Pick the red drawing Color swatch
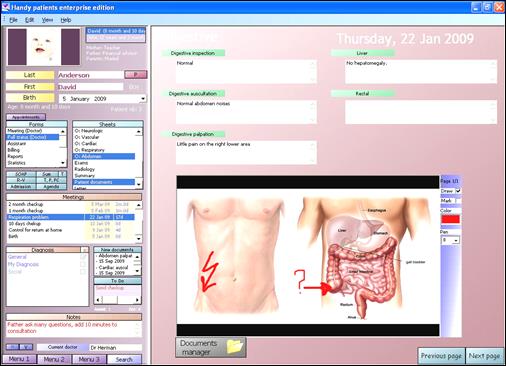Viewport: 506px width, 366px height. click(450, 219)
